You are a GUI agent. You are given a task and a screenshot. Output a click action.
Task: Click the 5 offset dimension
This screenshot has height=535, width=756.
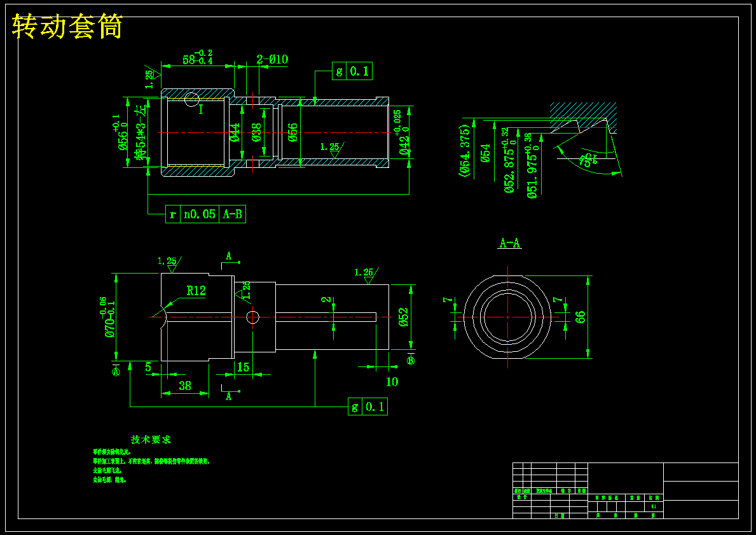(x=148, y=367)
